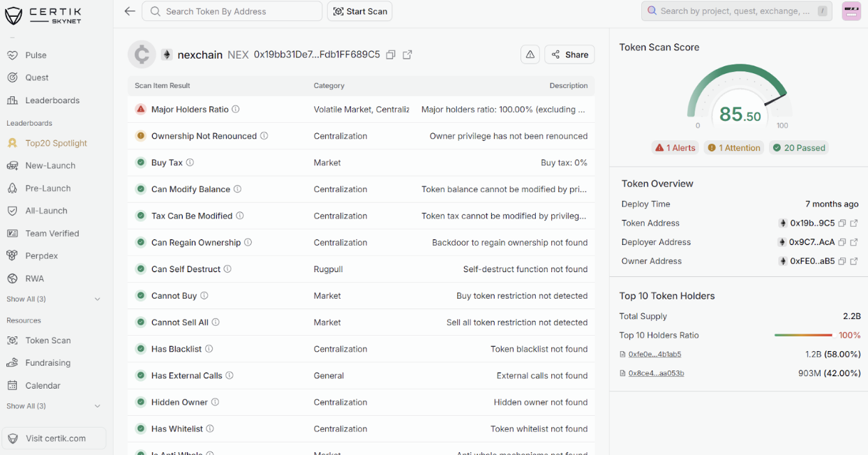Image resolution: width=868 pixels, height=455 pixels.
Task: Click the user profile avatar
Action: tap(851, 11)
